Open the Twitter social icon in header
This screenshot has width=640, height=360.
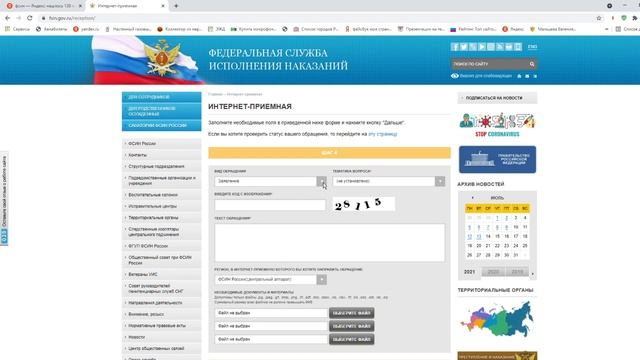(464, 47)
